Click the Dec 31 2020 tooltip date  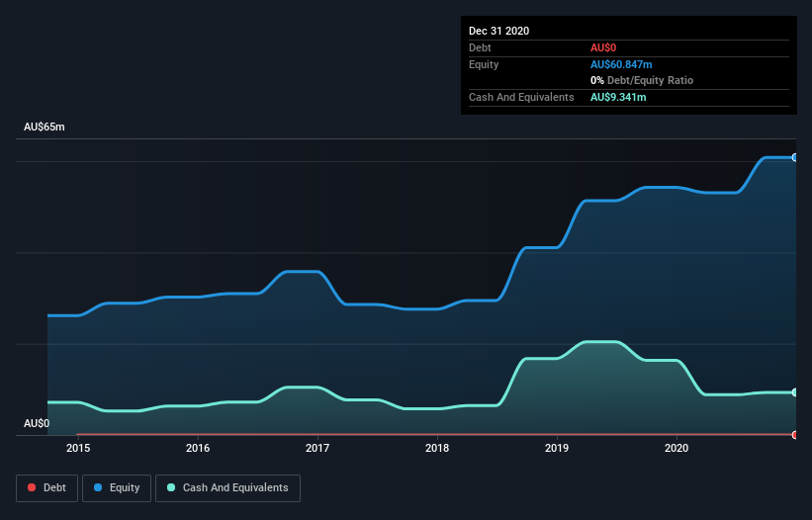(x=498, y=31)
